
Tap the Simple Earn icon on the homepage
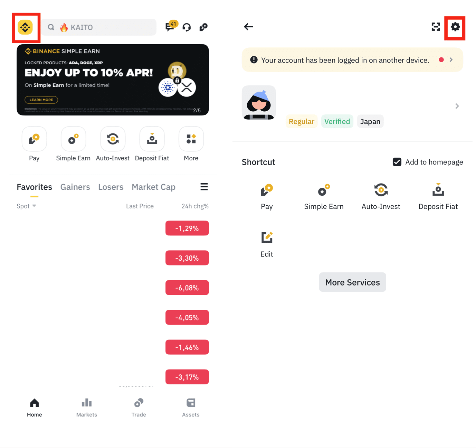click(73, 139)
